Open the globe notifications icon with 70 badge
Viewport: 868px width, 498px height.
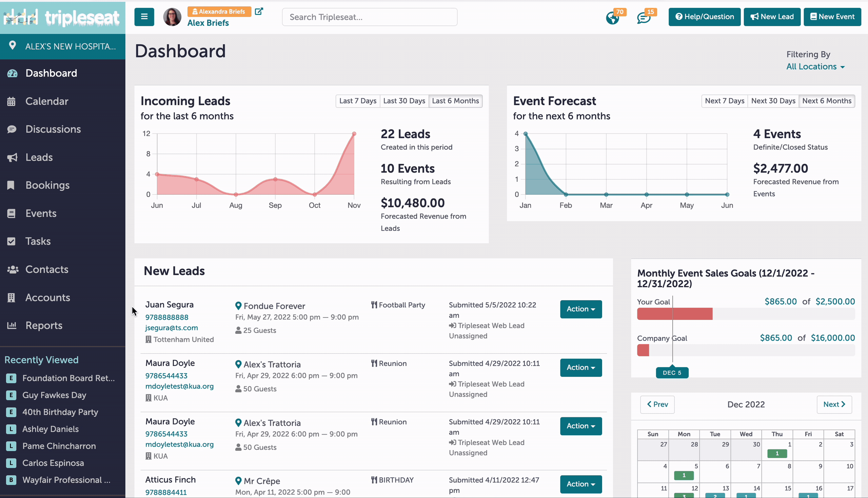612,18
